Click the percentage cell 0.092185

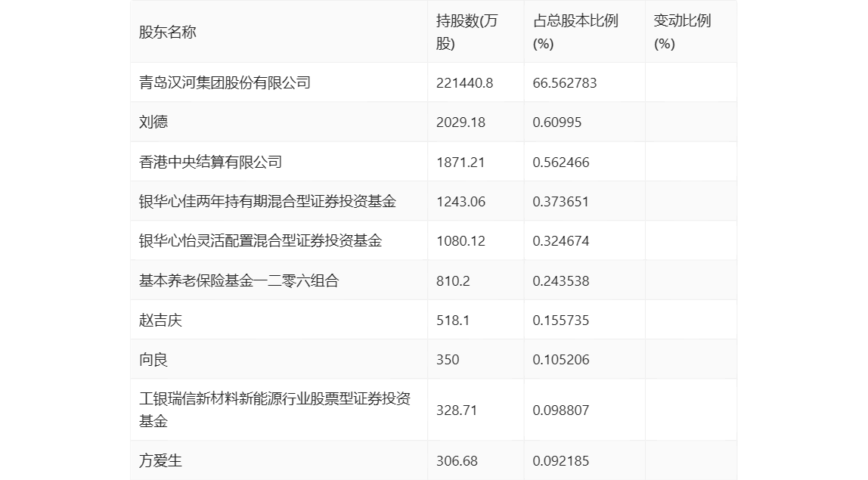coord(561,460)
